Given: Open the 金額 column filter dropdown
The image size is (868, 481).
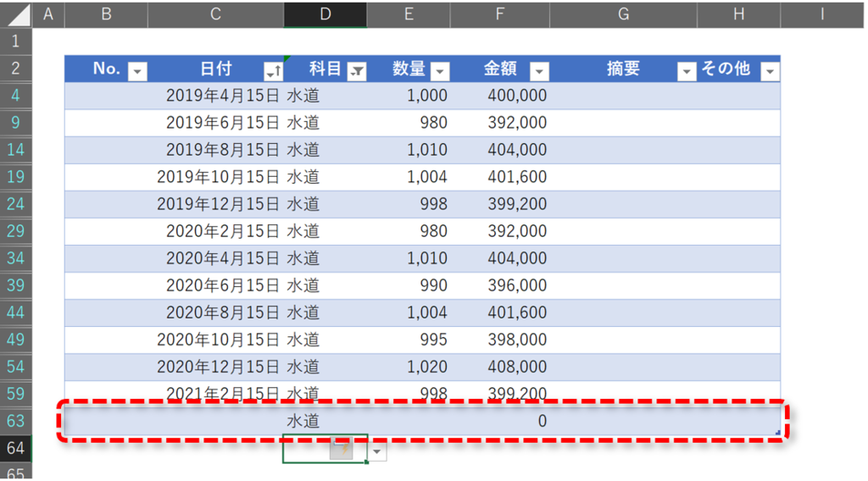Looking at the screenshot, I should point(539,71).
